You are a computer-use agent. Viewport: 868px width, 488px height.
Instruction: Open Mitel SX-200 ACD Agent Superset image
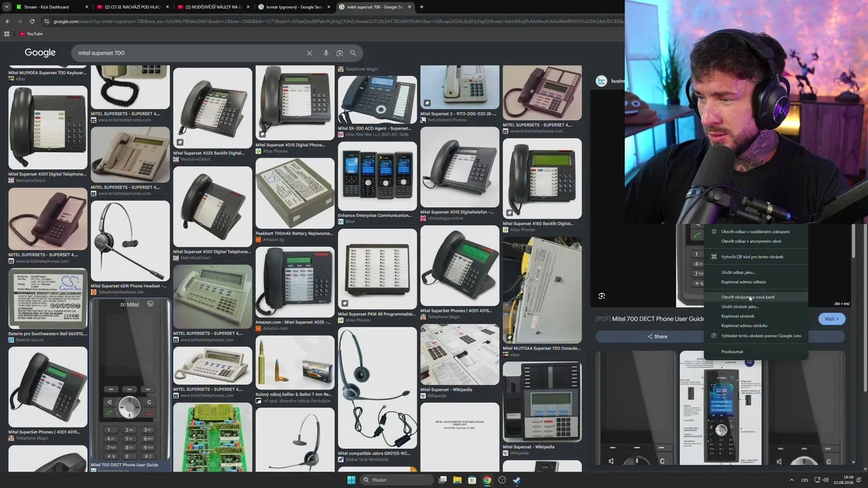pos(377,99)
